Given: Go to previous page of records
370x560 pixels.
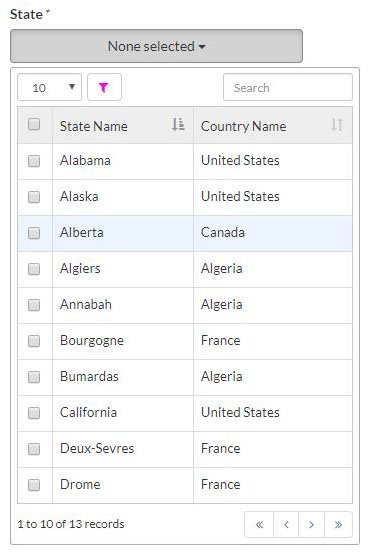Looking at the screenshot, I should 286,524.
